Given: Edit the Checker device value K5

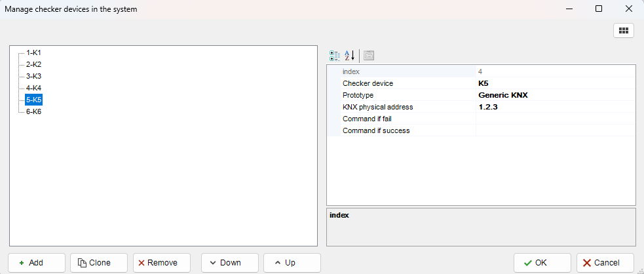Looking at the screenshot, I should click(x=555, y=83).
